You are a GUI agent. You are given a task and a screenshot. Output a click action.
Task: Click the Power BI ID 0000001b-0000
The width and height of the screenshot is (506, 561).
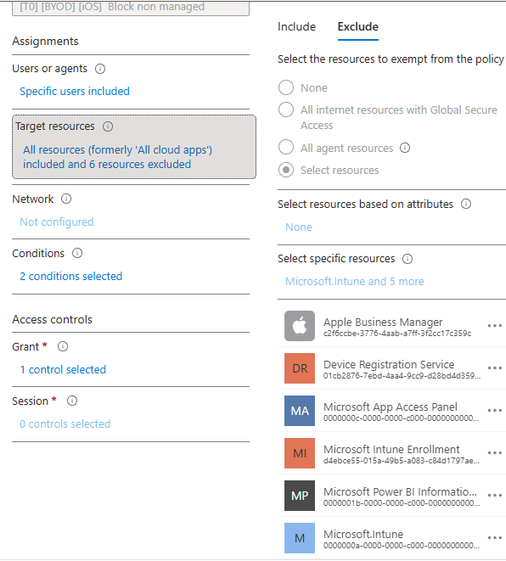pyautogui.click(x=402, y=503)
